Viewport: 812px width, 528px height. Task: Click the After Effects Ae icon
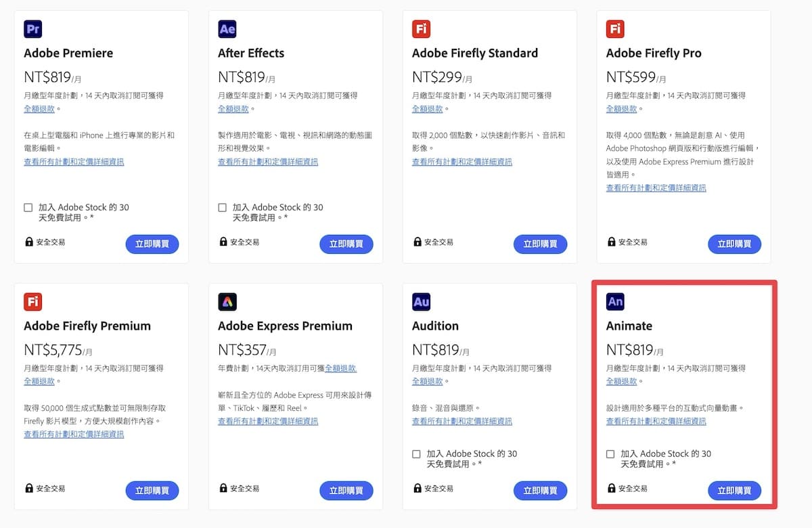(227, 29)
